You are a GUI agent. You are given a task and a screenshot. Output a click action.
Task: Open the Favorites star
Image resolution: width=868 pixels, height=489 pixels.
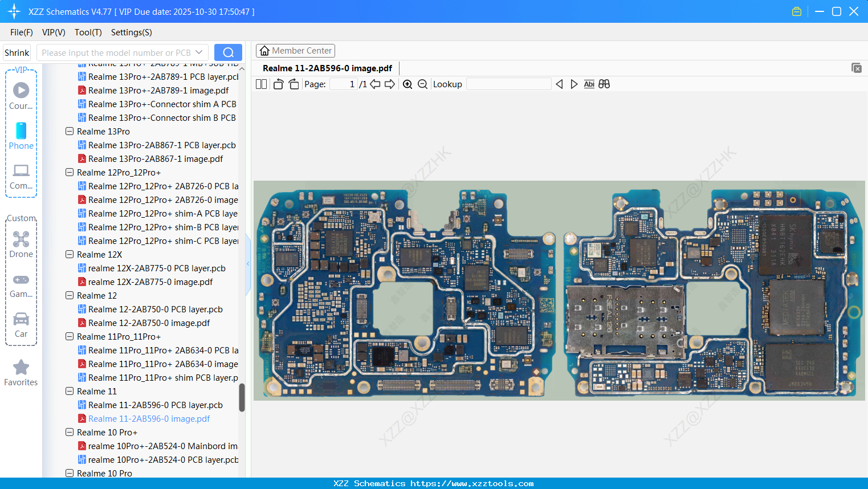point(21,373)
